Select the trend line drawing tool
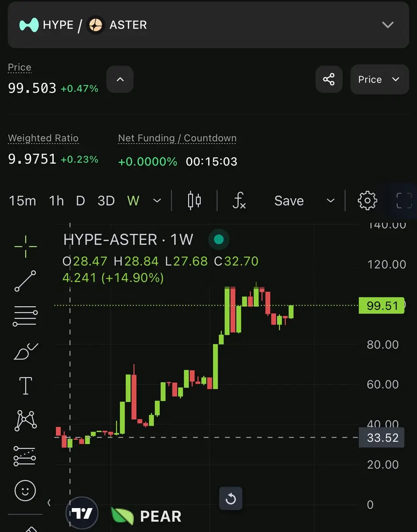The height and width of the screenshot is (532, 417). tap(25, 281)
